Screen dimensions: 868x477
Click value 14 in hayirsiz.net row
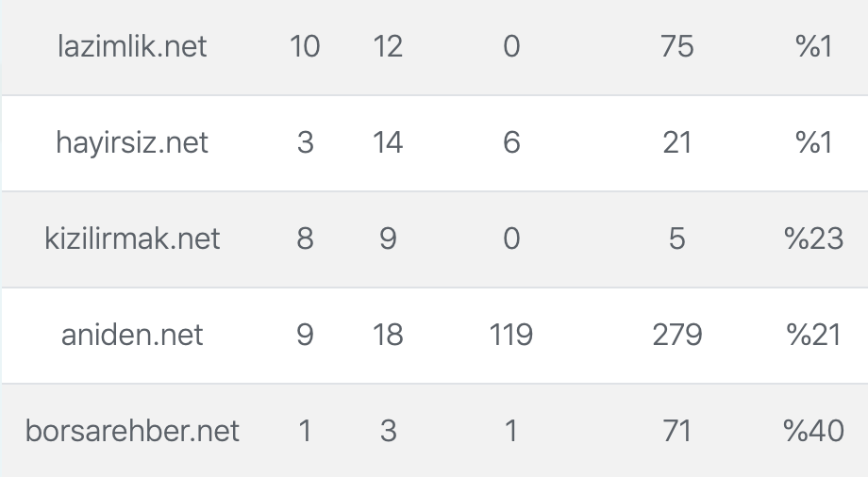(388, 142)
